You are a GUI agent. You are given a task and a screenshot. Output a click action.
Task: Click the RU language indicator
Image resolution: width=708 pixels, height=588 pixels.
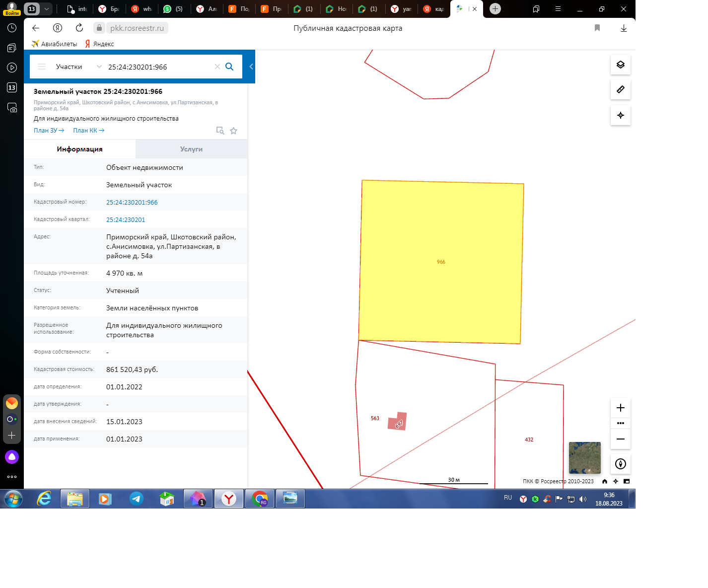click(508, 498)
